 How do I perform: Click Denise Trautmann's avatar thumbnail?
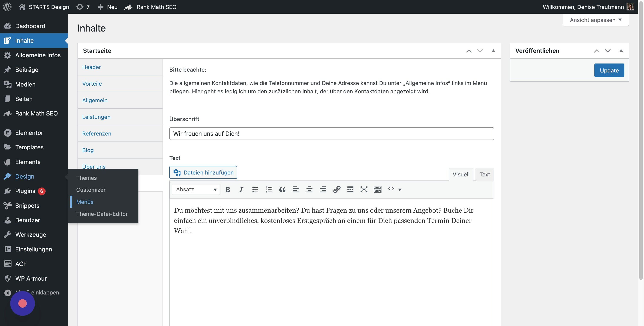pyautogui.click(x=630, y=7)
